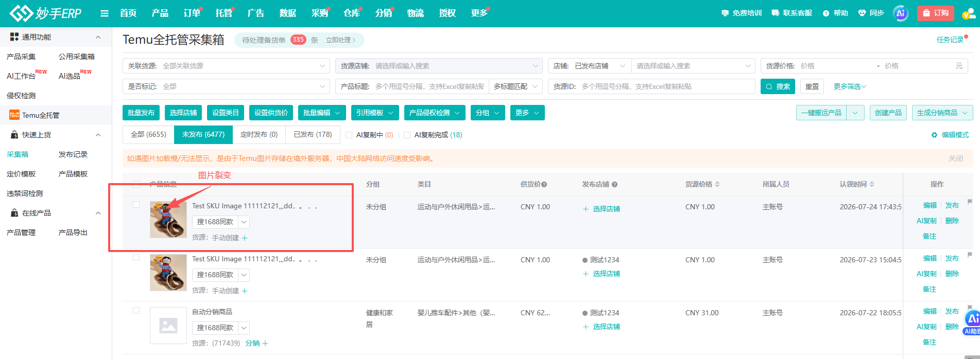Click flag icon on second product row

970,255
